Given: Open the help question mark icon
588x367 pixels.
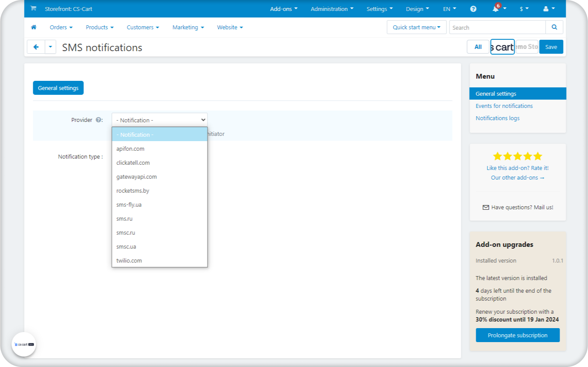Looking at the screenshot, I should [473, 9].
